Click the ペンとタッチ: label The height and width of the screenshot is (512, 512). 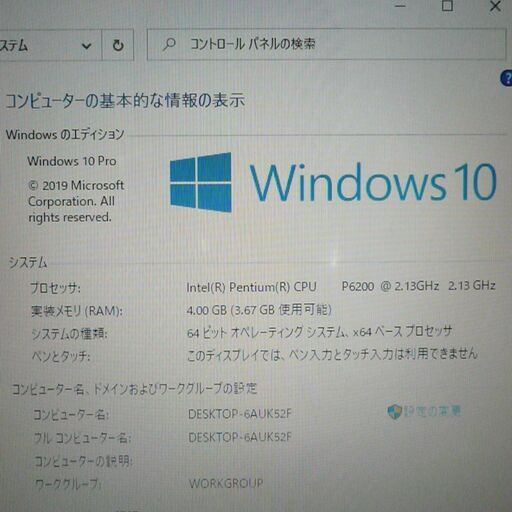click(61, 356)
